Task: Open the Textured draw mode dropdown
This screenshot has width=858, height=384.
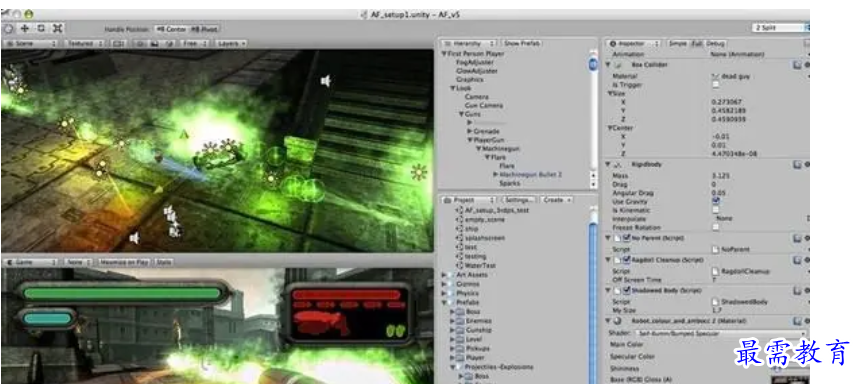Action: (85, 43)
